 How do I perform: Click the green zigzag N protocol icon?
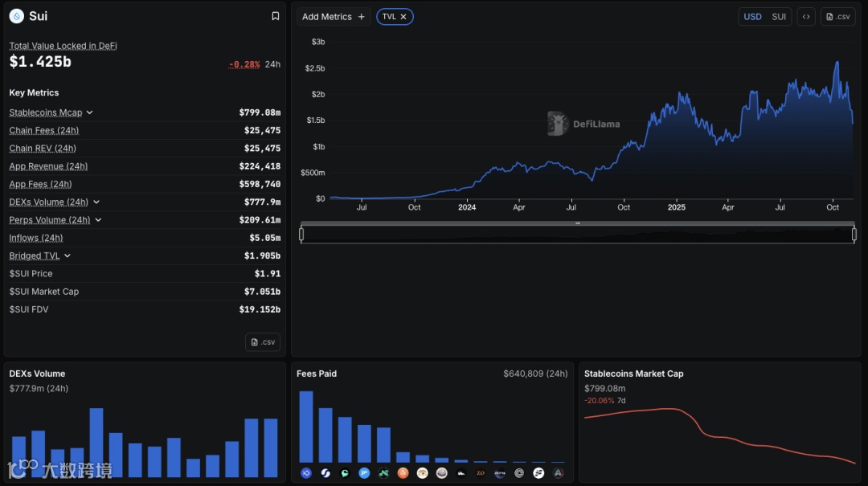pos(383,472)
